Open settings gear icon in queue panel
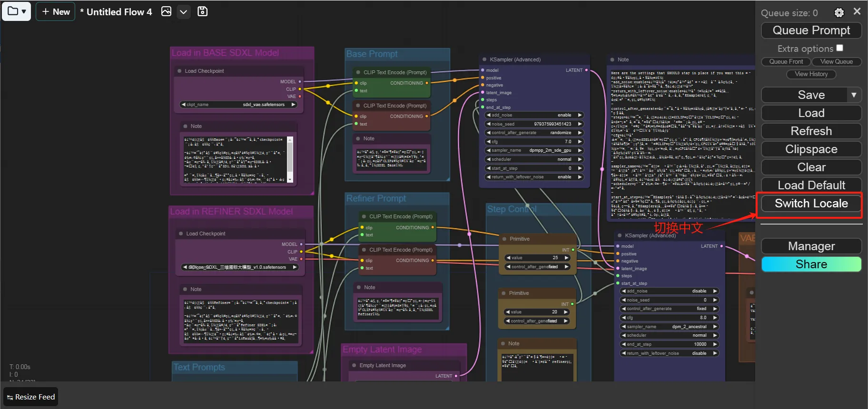 click(x=839, y=13)
